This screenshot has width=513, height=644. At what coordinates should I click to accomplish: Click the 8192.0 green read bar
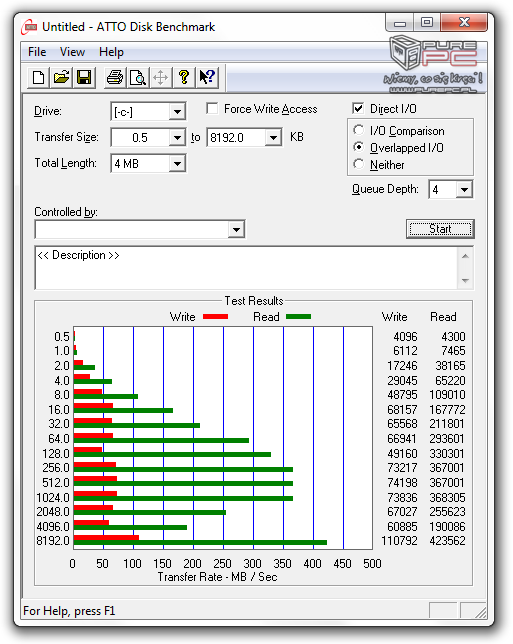click(x=200, y=543)
